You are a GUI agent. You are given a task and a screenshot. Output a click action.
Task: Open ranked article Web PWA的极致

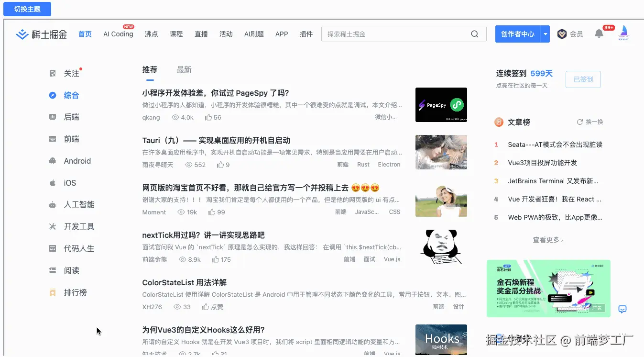click(x=555, y=217)
